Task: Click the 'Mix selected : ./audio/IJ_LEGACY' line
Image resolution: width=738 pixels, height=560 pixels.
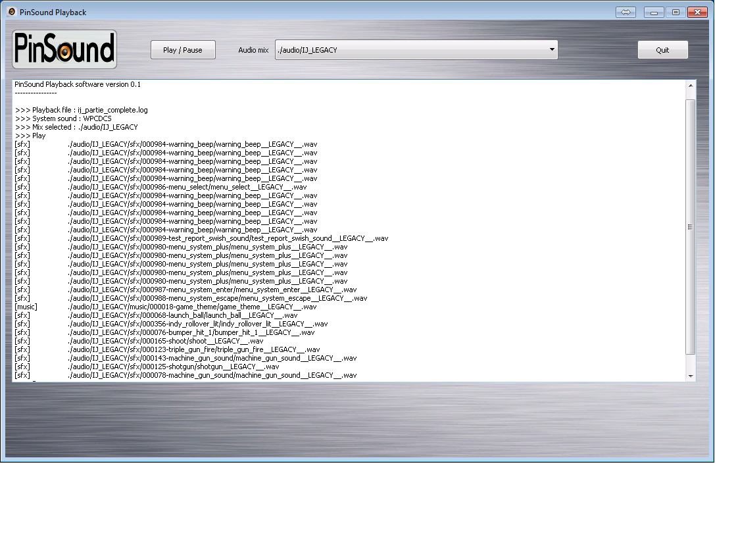Action: pos(76,127)
